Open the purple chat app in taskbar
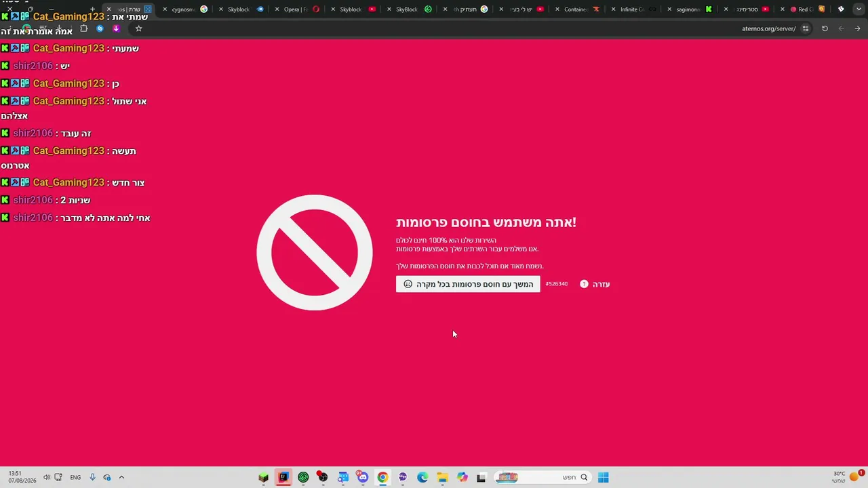 coord(403,477)
